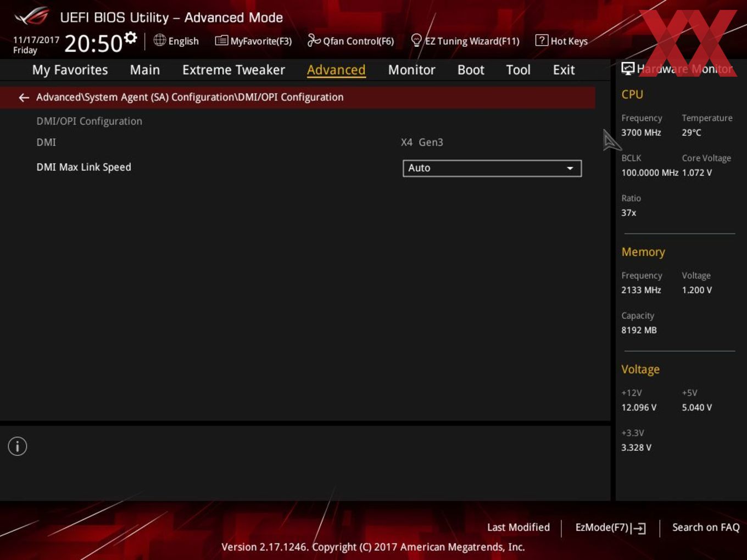Click the 12.096 V reading

[639, 407]
